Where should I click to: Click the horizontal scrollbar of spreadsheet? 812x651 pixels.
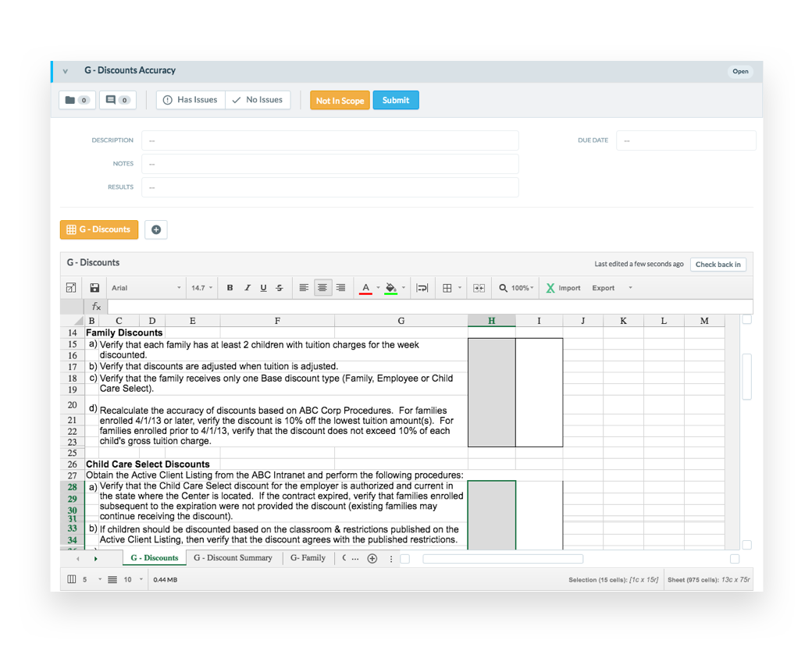click(503, 559)
